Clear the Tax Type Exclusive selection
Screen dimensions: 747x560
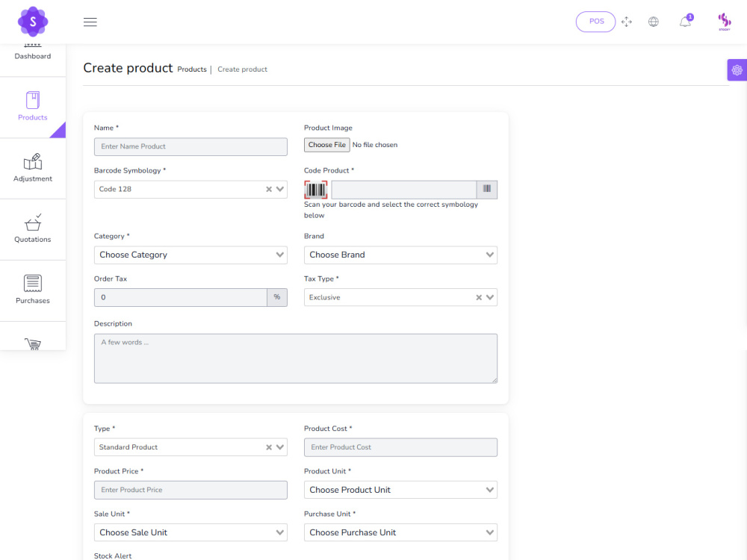pos(479,298)
